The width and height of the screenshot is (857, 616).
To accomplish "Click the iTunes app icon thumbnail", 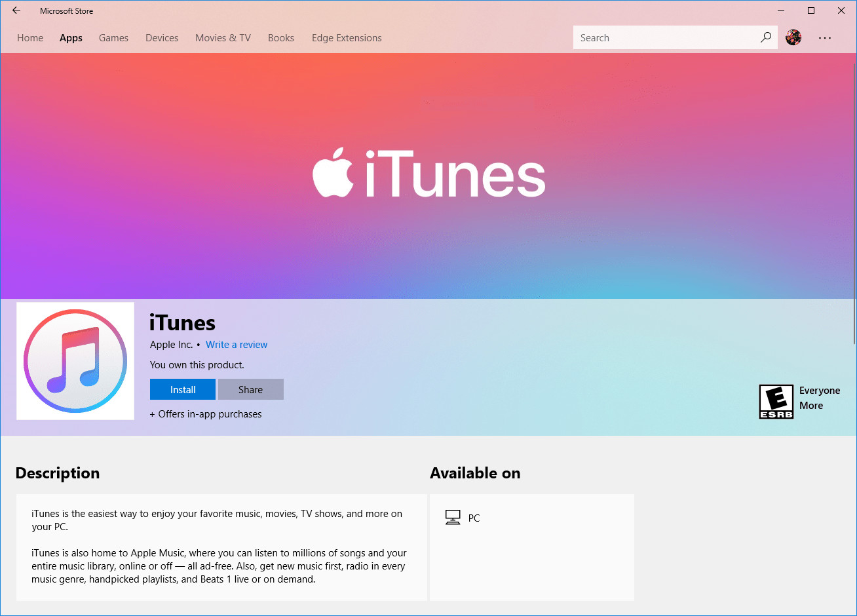I will click(75, 361).
